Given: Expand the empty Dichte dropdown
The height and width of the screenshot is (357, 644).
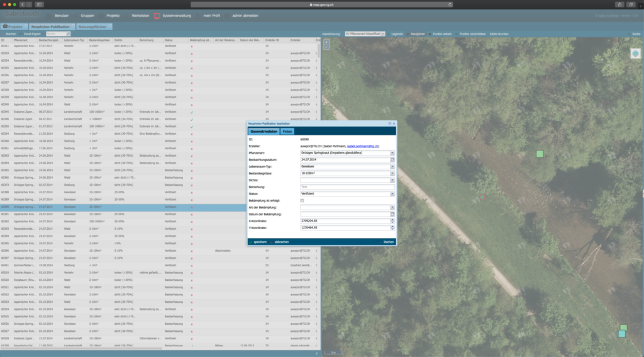Looking at the screenshot, I should 392,180.
